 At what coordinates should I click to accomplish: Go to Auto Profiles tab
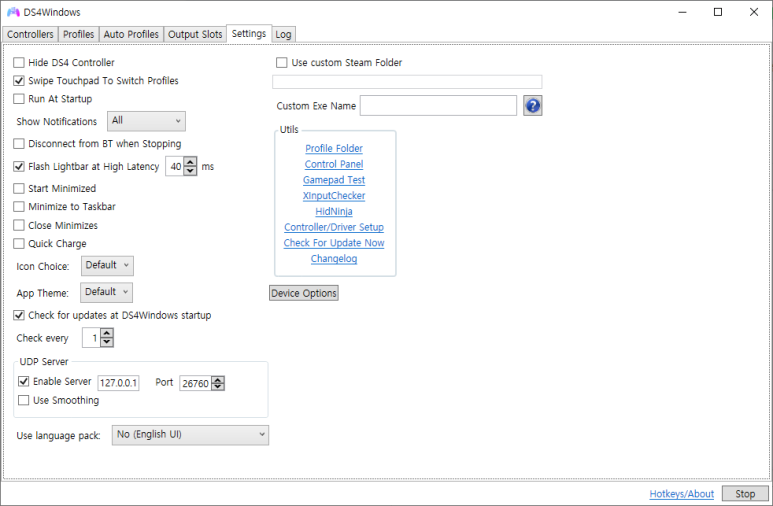click(x=131, y=35)
